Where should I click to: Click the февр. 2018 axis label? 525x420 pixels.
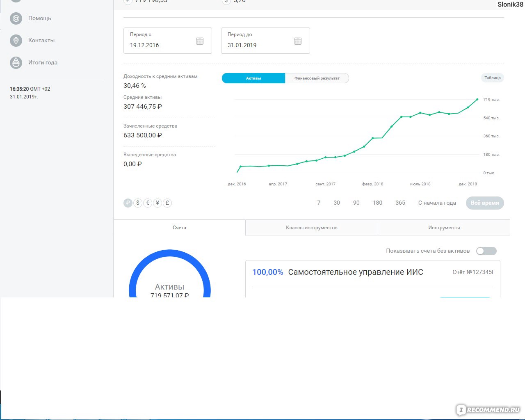click(372, 184)
